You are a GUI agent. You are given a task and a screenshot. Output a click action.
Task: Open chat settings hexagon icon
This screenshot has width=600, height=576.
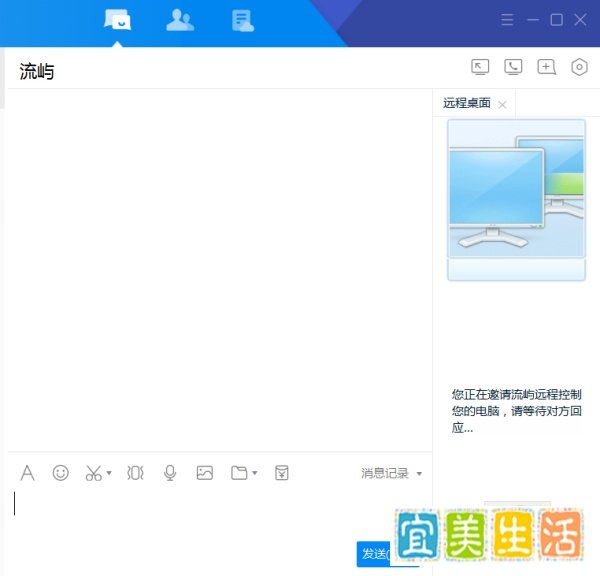pos(579,67)
